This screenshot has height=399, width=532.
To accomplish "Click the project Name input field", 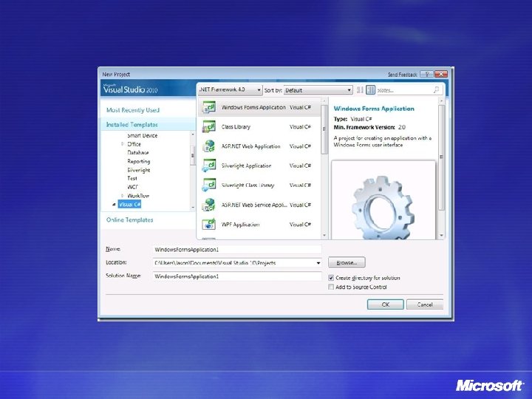I will click(237, 250).
